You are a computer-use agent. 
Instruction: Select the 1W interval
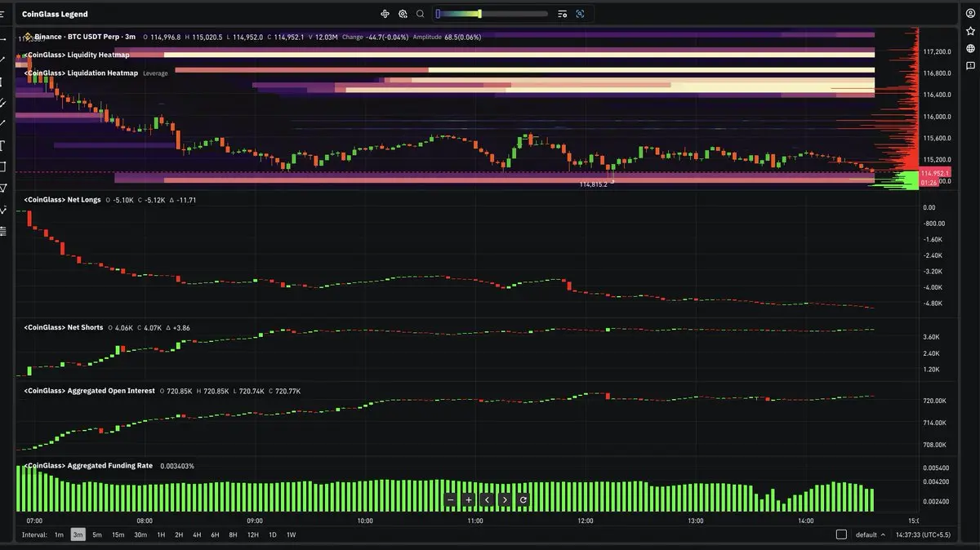[291, 534]
